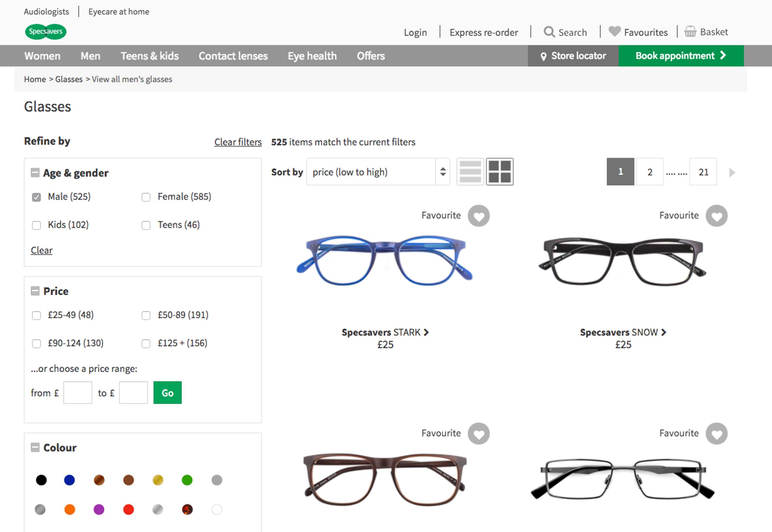Click the Store locator pin icon
The width and height of the screenshot is (772, 532).
543,56
